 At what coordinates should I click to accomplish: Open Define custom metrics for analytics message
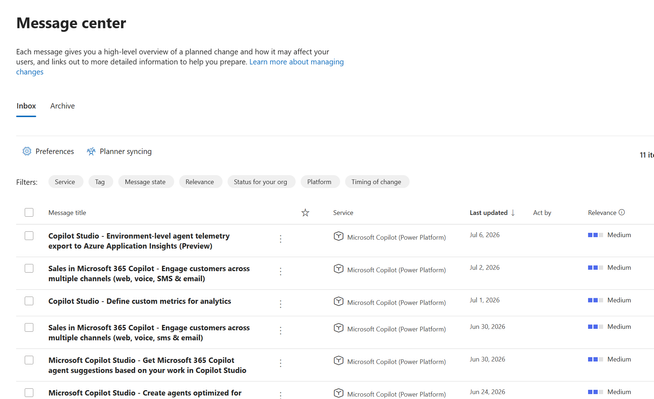[140, 301]
